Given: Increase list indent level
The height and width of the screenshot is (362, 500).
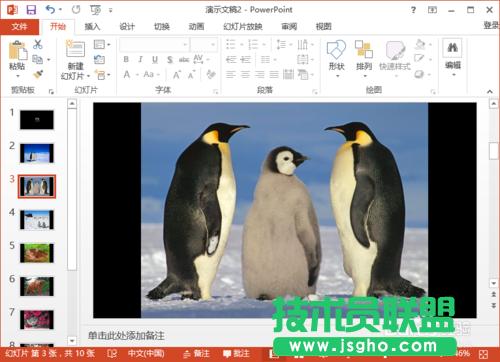Looking at the screenshot, I should tap(246, 60).
